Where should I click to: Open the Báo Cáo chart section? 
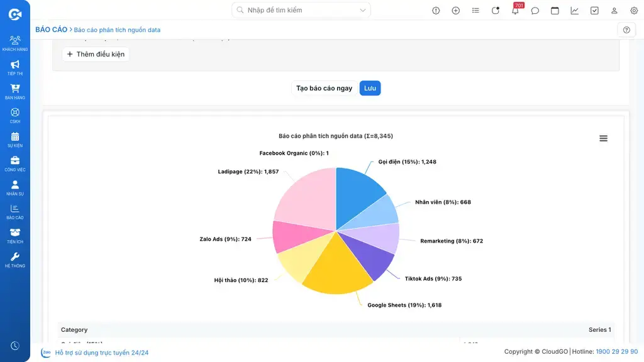pos(15,212)
